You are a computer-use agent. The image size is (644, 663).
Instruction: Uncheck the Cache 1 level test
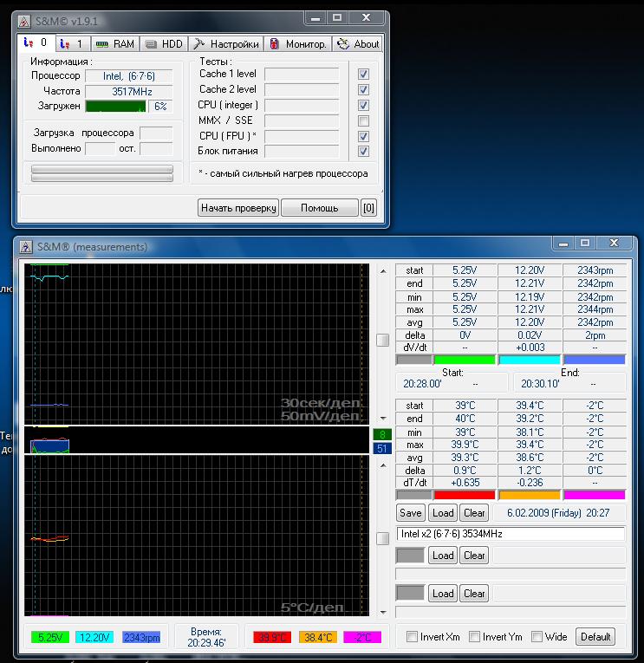[363, 75]
